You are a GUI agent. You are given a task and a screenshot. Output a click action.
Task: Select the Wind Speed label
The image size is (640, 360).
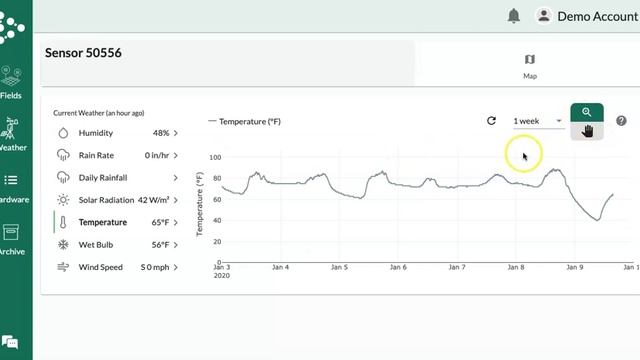[100, 267]
